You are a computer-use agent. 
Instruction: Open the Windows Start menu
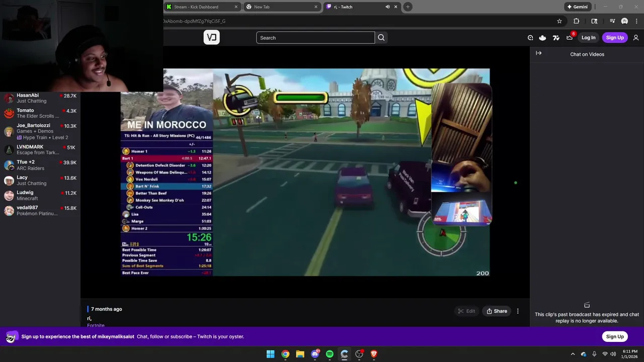(x=270, y=354)
